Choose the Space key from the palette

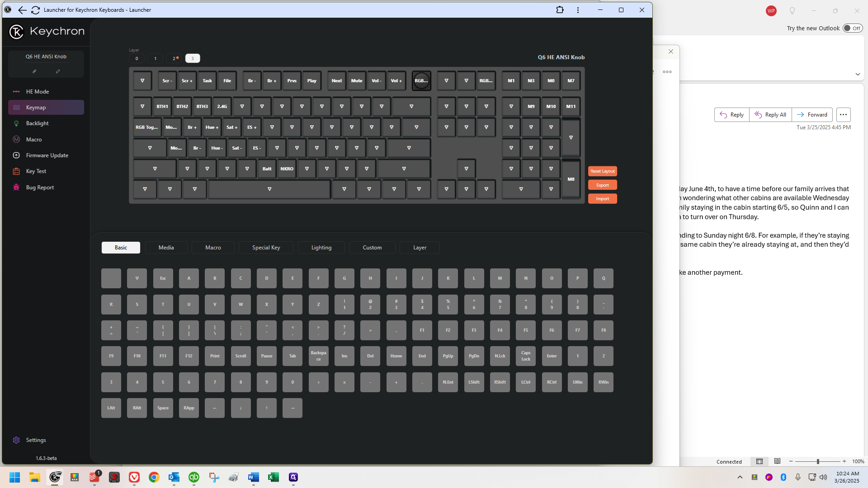point(163,408)
